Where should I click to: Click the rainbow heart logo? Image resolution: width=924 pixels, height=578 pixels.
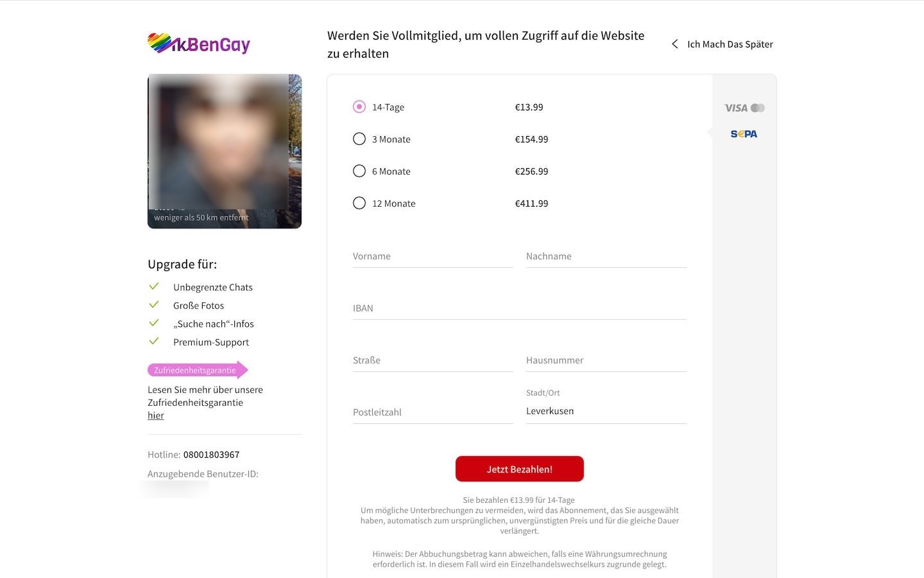160,43
